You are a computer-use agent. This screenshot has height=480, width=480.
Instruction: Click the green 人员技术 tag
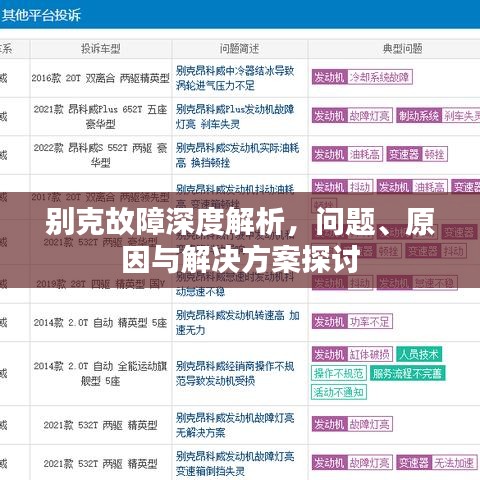click(x=419, y=354)
